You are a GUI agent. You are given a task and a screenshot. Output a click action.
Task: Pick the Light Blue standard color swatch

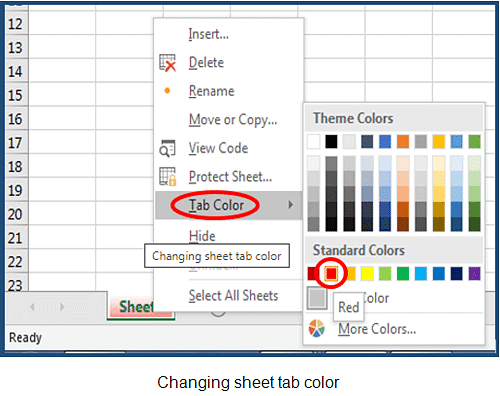click(421, 274)
